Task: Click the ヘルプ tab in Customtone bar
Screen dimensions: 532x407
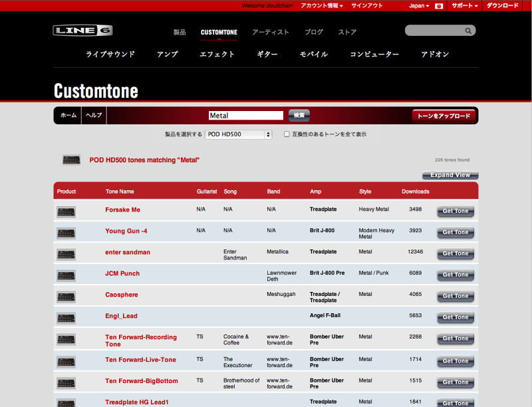Action: click(x=94, y=115)
